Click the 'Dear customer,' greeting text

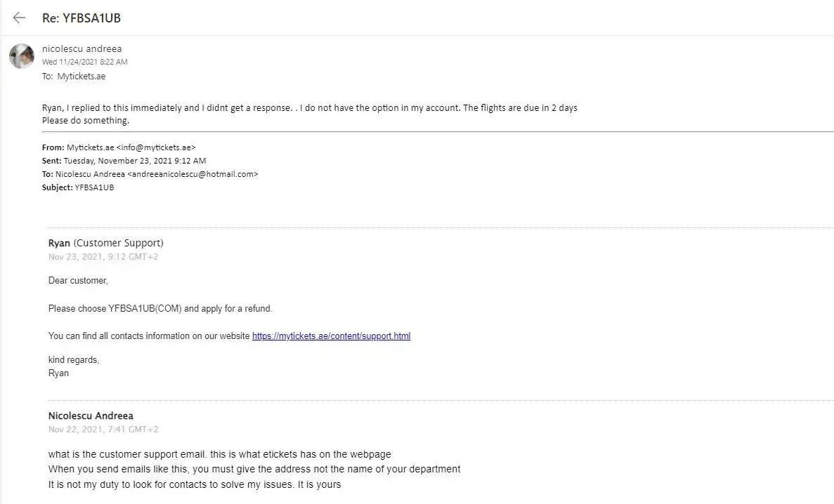click(x=78, y=281)
